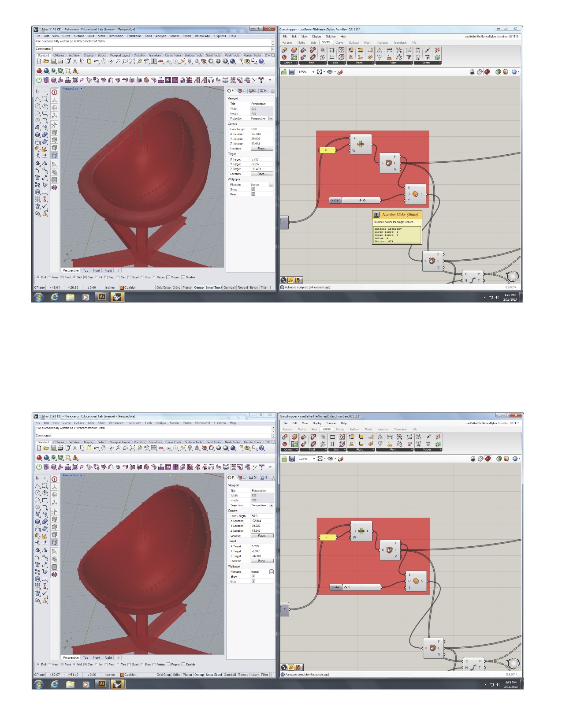The height and width of the screenshot is (728, 562).
Task: Open 125% zoom dropdown in lower Grasshopper window
Action: pyautogui.click(x=314, y=459)
